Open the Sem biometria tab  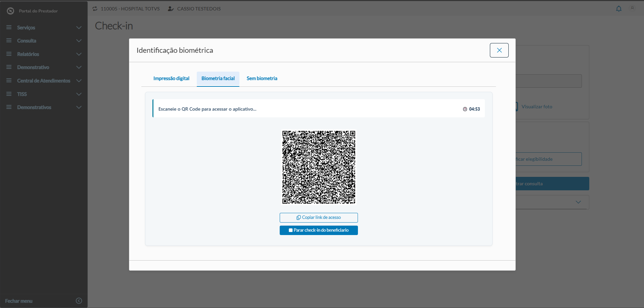[x=262, y=79]
